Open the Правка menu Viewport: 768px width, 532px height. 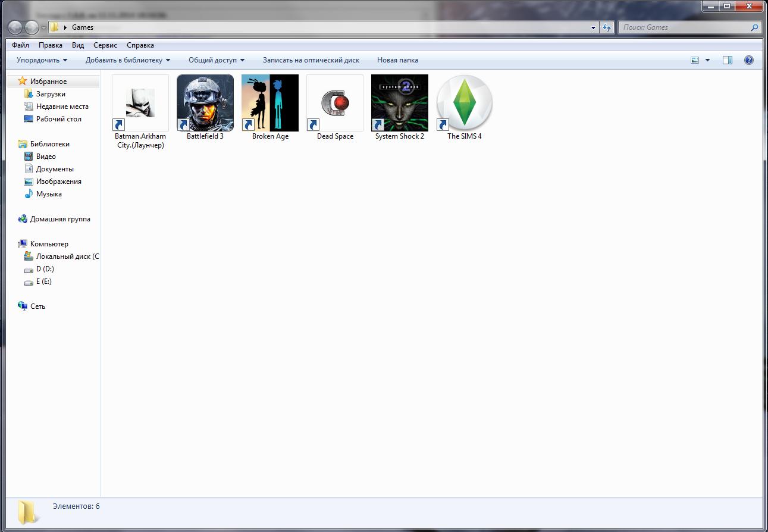[x=51, y=45]
